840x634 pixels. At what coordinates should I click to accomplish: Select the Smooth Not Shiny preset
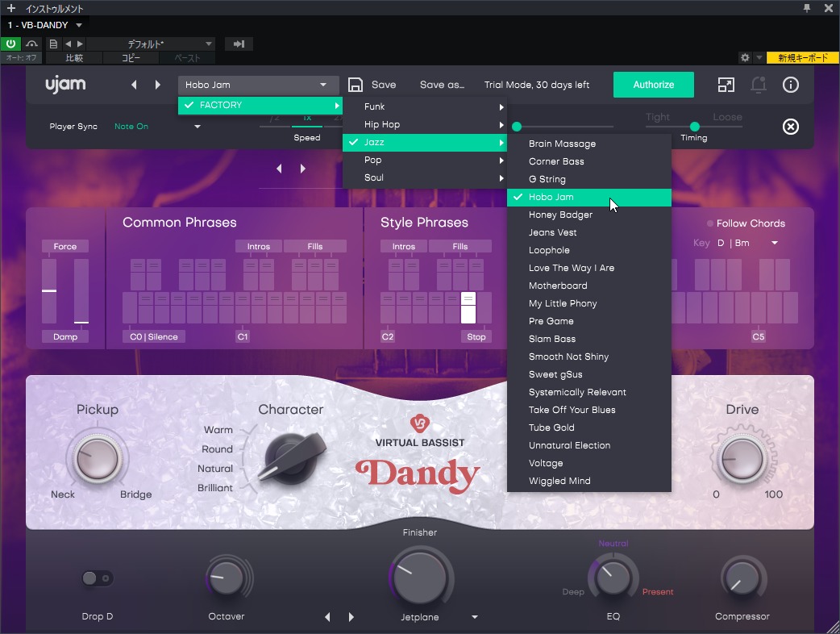pyautogui.click(x=588, y=357)
